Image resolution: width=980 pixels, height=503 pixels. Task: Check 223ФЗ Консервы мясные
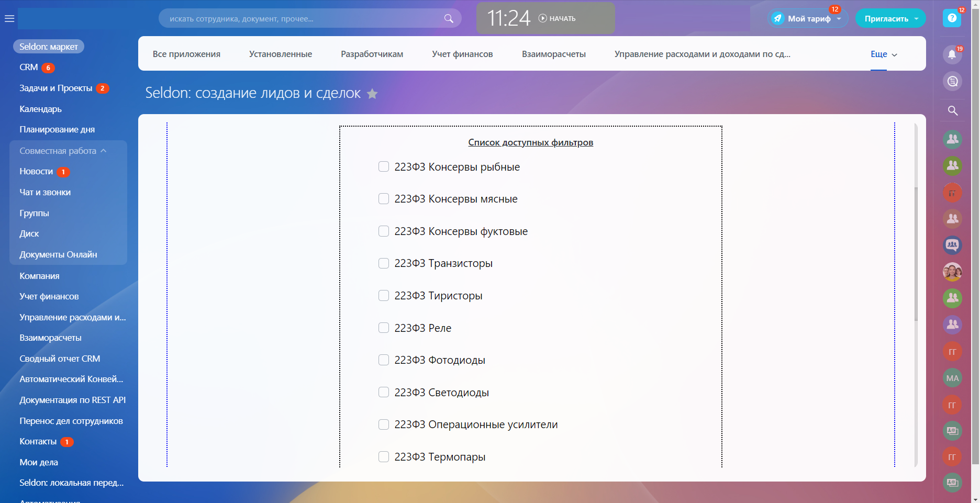384,199
